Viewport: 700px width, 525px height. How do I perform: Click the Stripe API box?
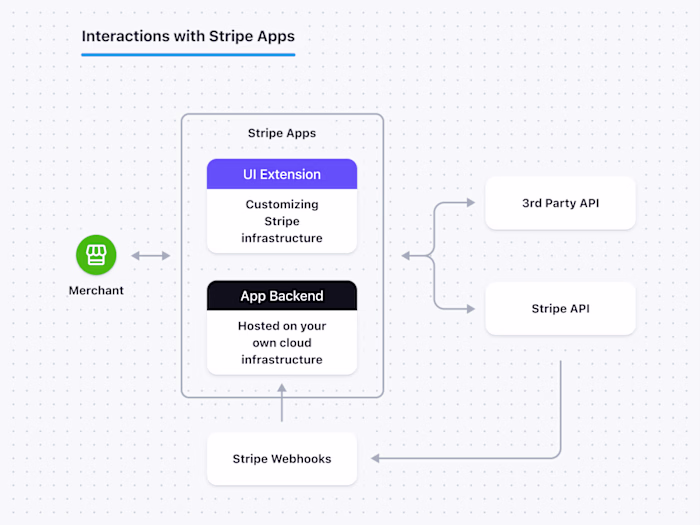560,308
